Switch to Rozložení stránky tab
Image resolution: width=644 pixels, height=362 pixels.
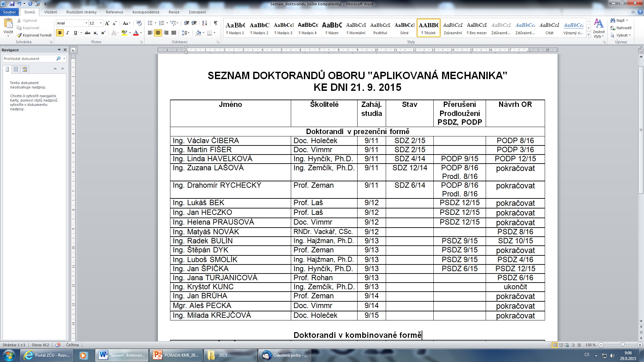point(82,12)
